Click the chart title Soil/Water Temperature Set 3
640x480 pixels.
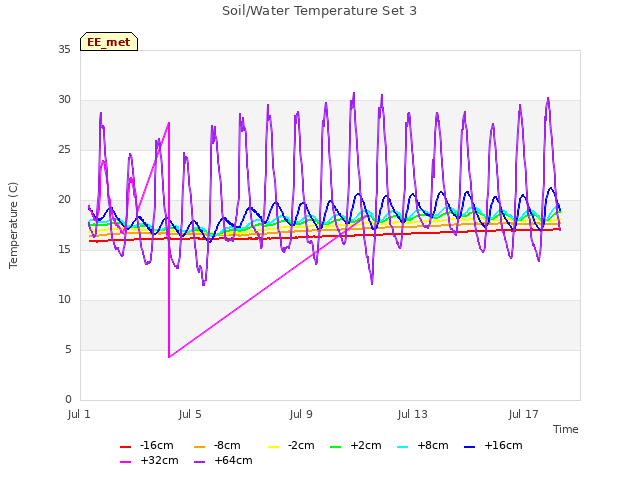coord(319,11)
